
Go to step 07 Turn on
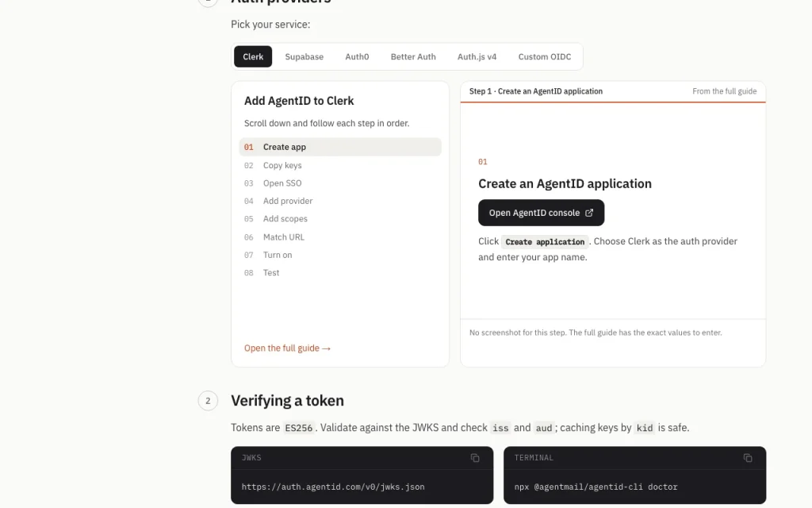[x=339, y=255]
